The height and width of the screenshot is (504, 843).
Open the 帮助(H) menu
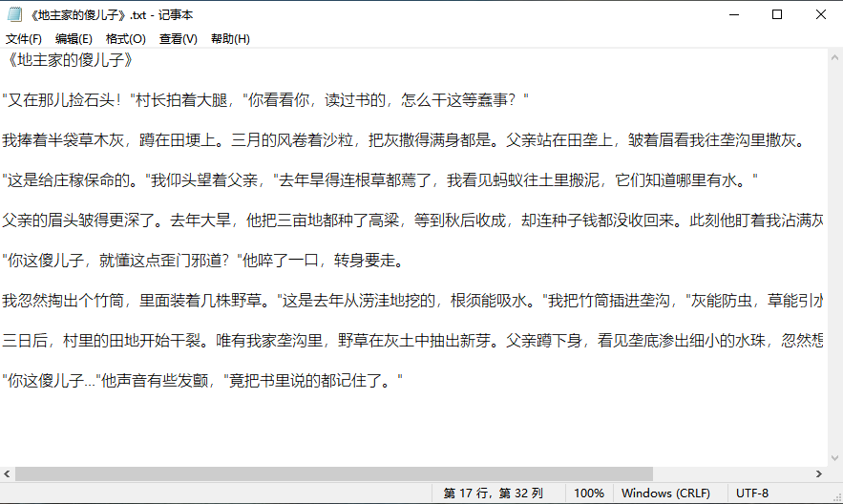230,39
